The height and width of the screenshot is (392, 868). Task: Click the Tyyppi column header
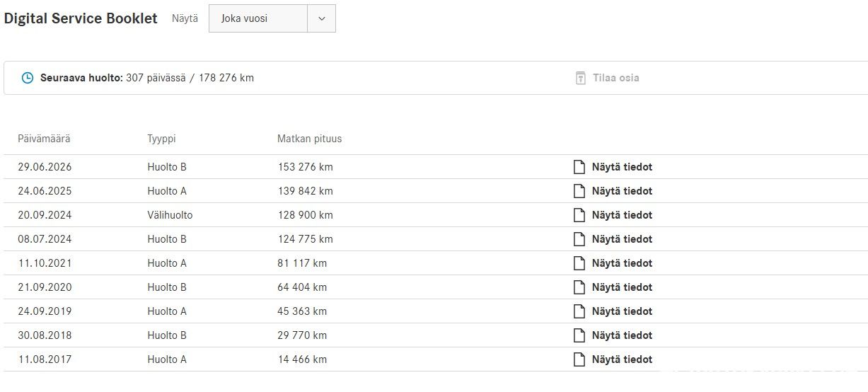coord(160,139)
